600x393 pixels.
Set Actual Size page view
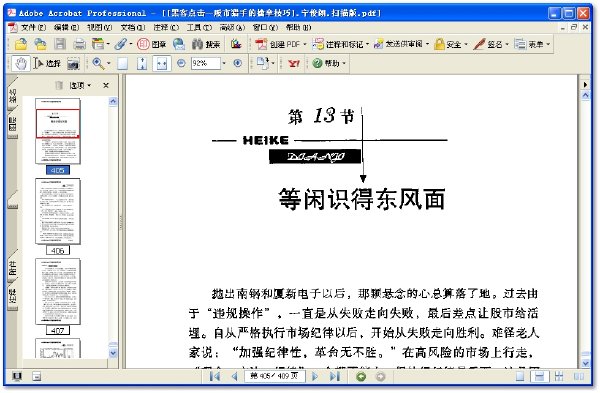click(122, 64)
